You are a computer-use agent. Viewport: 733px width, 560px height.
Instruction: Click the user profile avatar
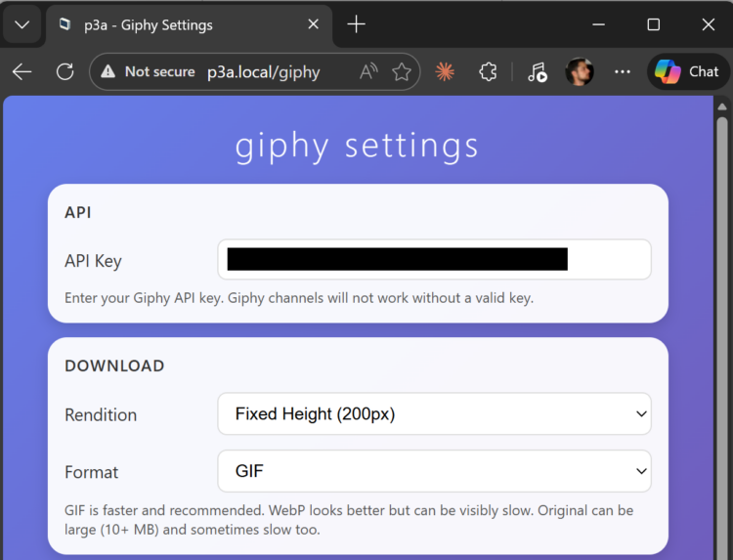point(580,71)
